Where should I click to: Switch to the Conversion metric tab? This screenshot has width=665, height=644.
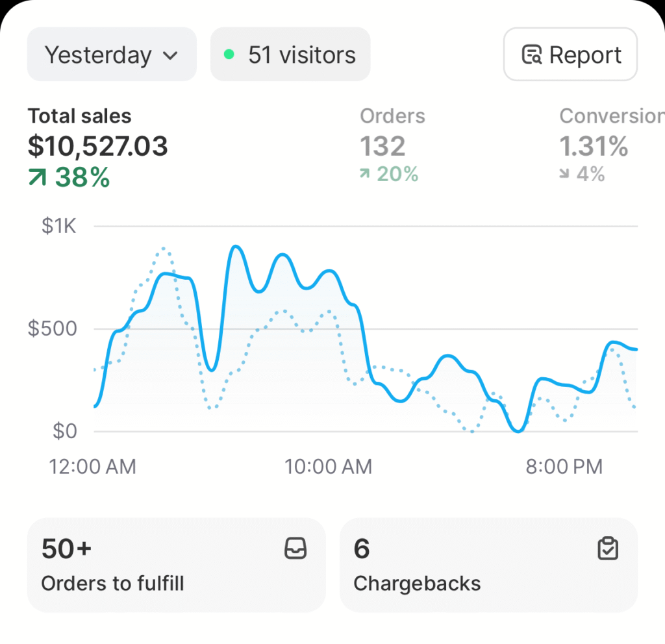click(x=610, y=117)
